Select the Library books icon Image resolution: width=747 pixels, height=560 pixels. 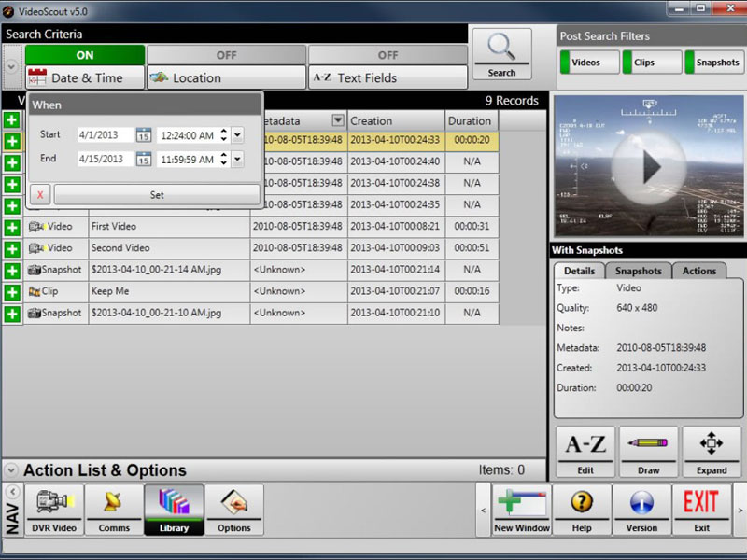174,502
